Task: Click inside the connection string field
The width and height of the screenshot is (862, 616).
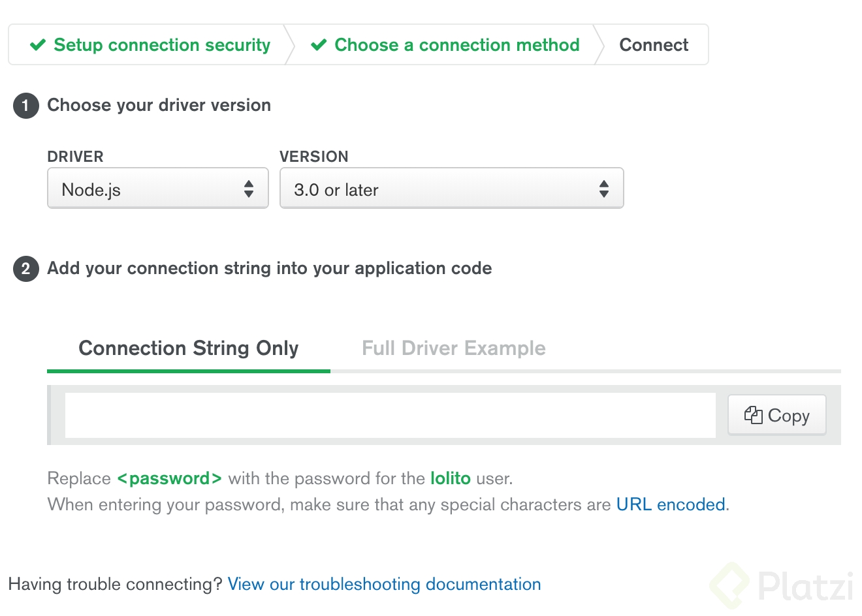Action: [390, 415]
